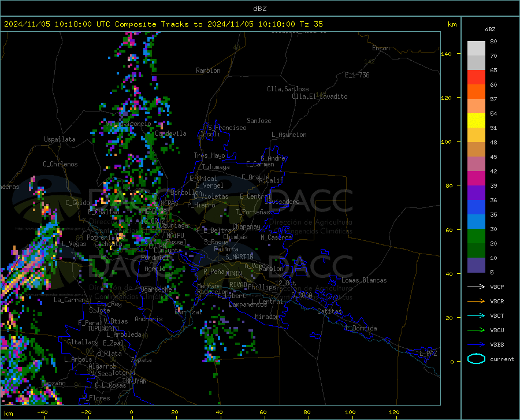Pick the yellow swatch between 54 and 51
This screenshot has width=520, height=420.
(476, 121)
